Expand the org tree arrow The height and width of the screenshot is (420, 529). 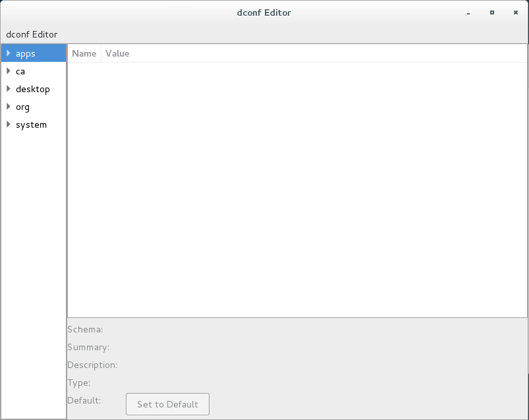point(9,107)
